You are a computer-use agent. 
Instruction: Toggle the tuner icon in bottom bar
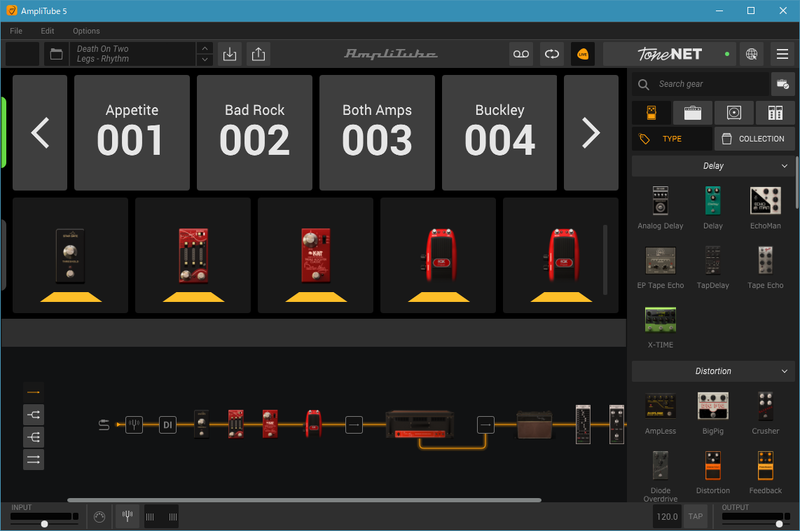coord(128,516)
